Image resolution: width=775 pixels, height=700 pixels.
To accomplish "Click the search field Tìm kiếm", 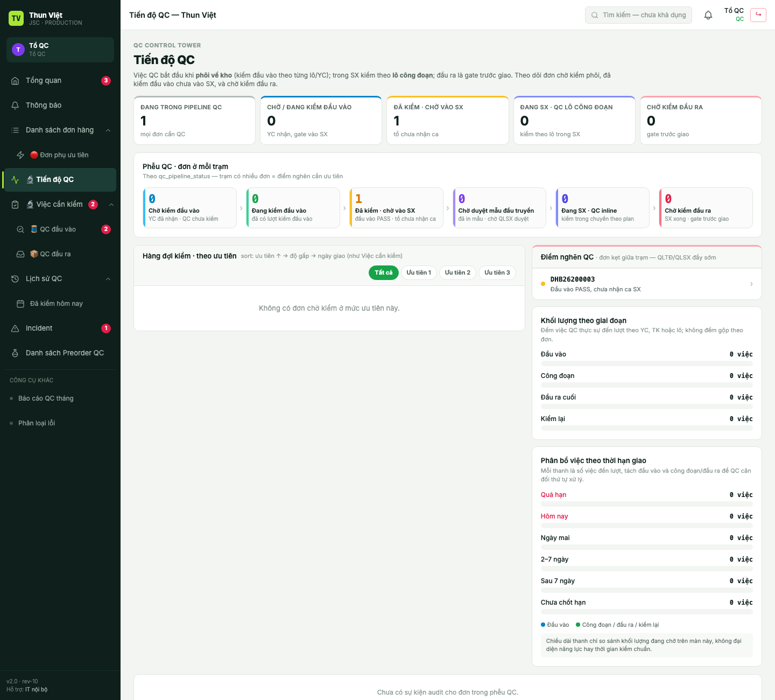I will coord(638,15).
